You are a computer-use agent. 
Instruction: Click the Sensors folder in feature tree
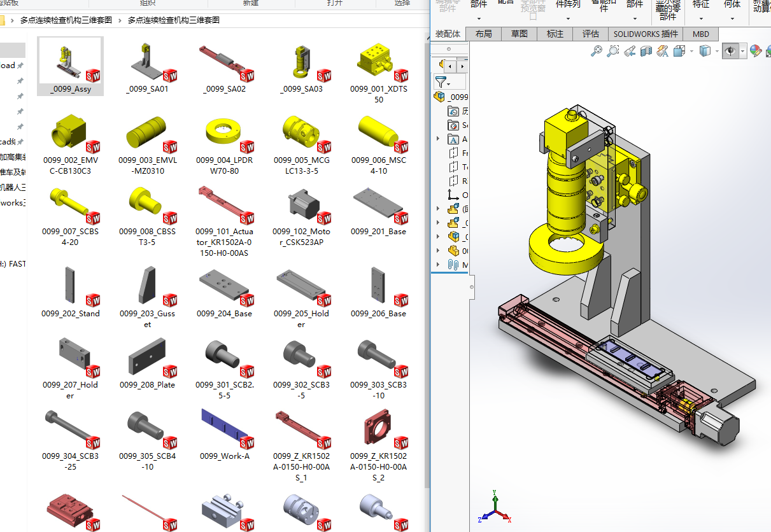coord(458,125)
